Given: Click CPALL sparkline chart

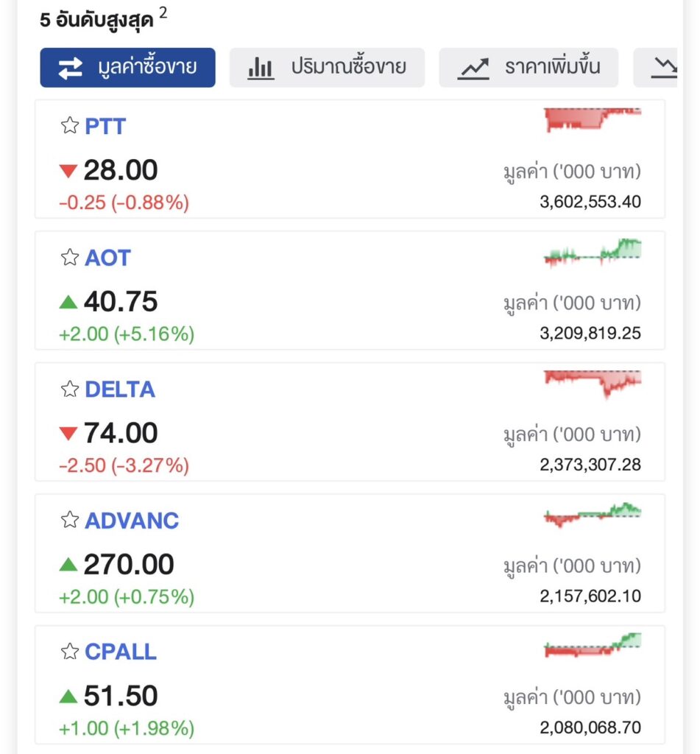Looking at the screenshot, I should [x=592, y=645].
